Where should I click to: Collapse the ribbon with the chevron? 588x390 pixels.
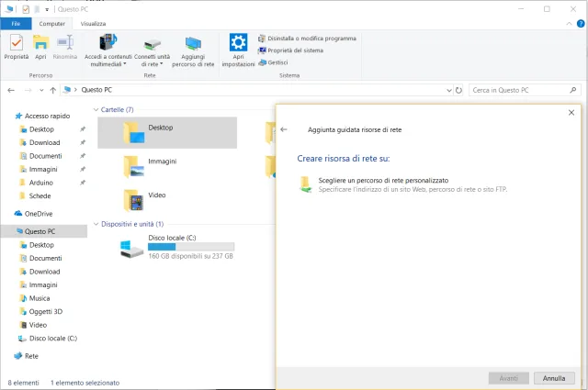569,24
